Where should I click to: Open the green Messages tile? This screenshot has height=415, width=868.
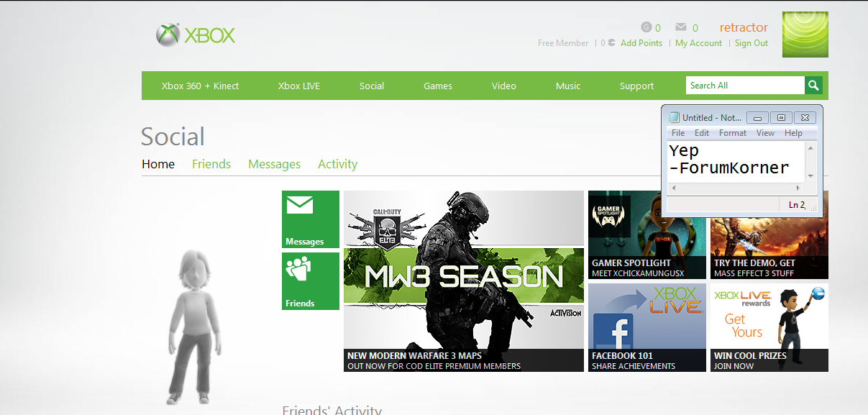(311, 219)
